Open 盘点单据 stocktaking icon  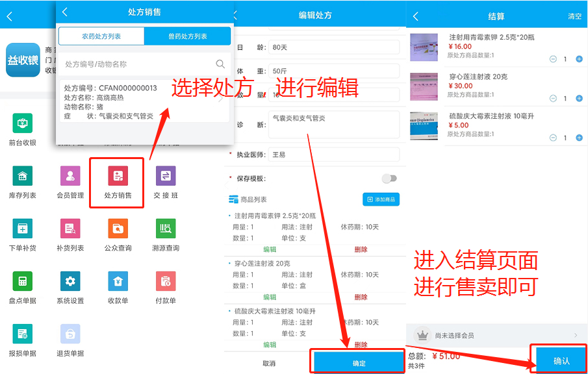pyautogui.click(x=22, y=281)
